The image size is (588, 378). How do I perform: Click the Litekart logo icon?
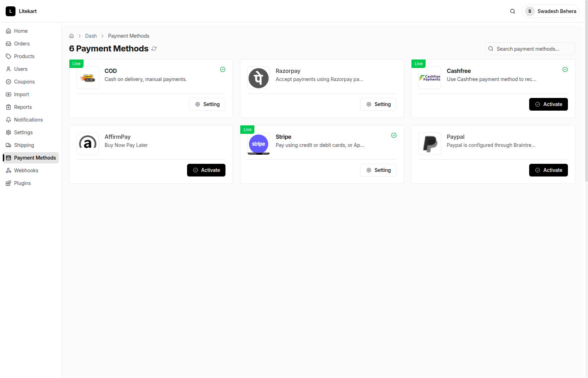tap(11, 11)
